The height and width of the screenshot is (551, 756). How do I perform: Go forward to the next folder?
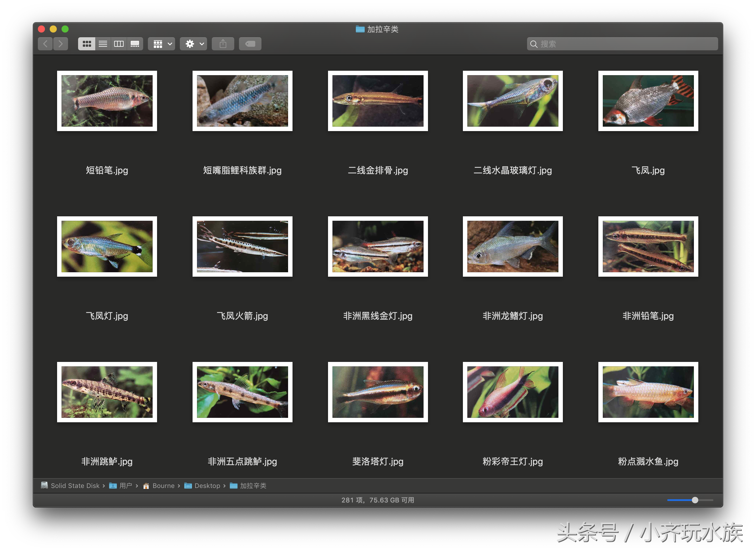[61, 44]
